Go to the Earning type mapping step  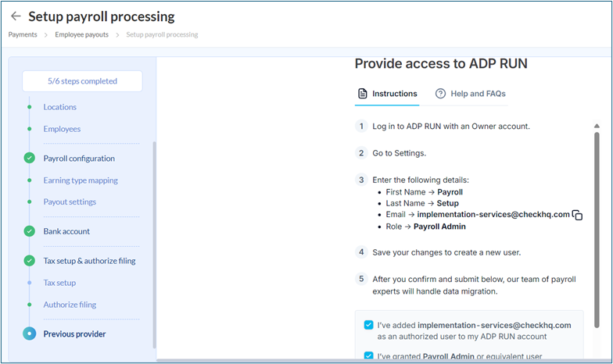click(x=81, y=180)
